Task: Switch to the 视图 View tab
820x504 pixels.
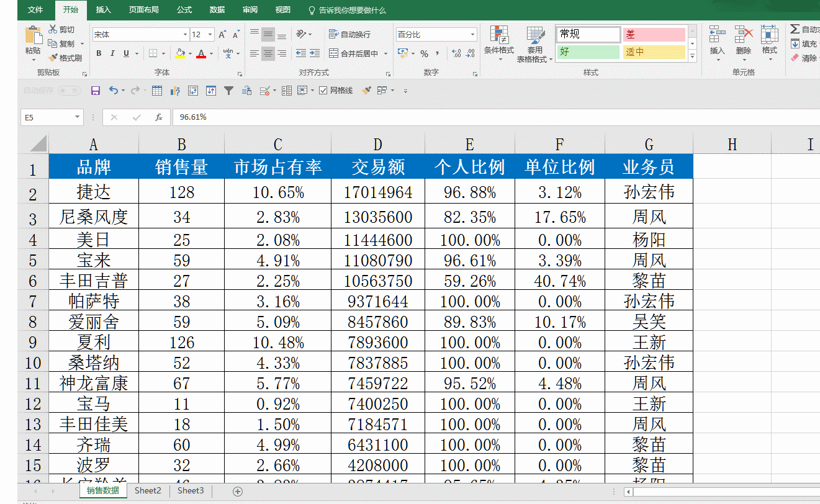Action: [x=283, y=10]
